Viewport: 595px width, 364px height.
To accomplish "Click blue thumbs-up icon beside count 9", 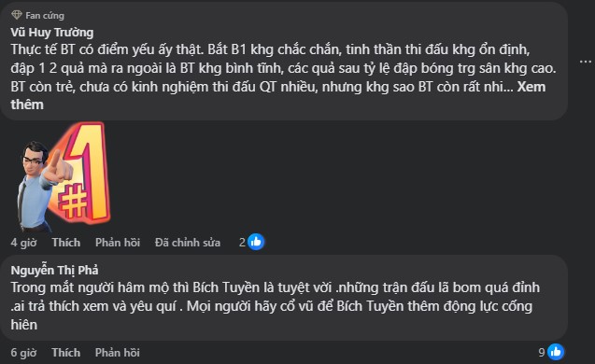I will tap(556, 352).
